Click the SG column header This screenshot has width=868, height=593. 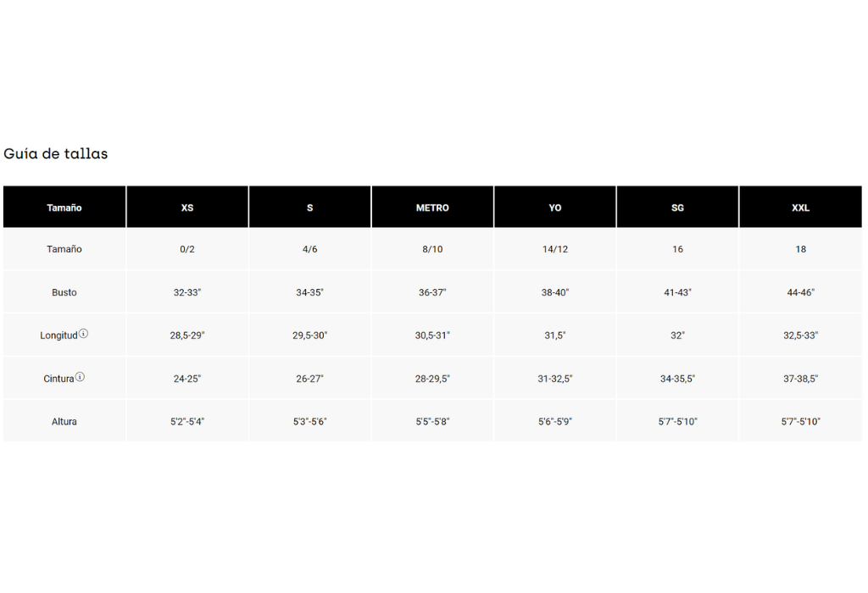(x=677, y=207)
